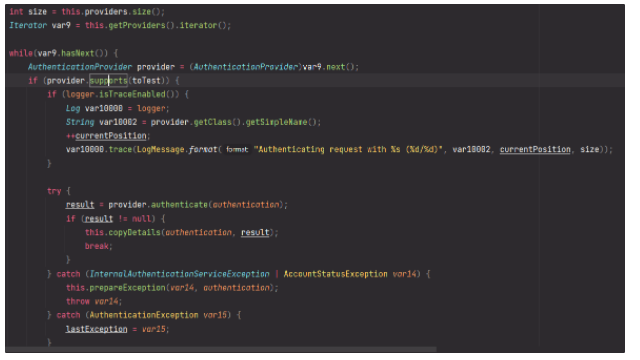Screen dimensions: 640x360
Task: Click the throw var14 statement
Action: [x=92, y=301]
